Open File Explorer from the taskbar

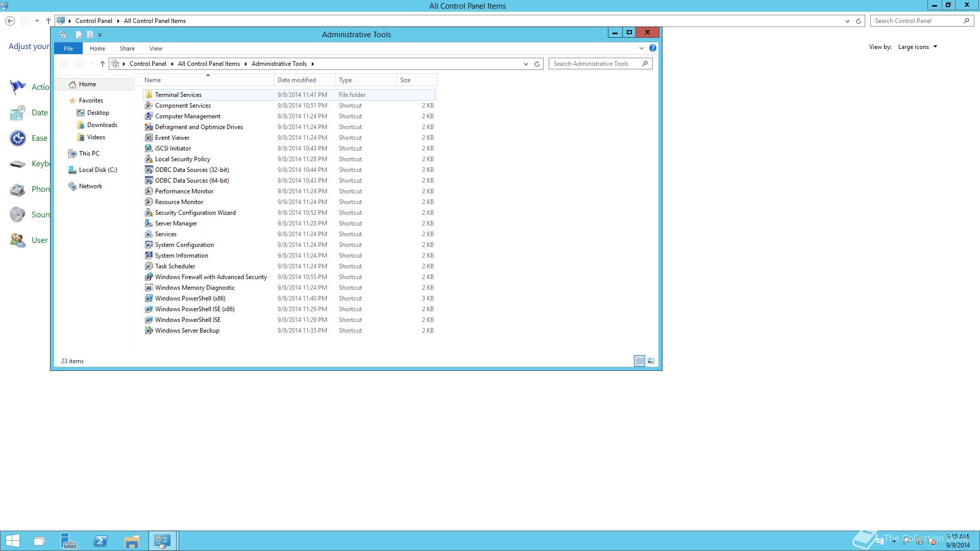point(132,541)
